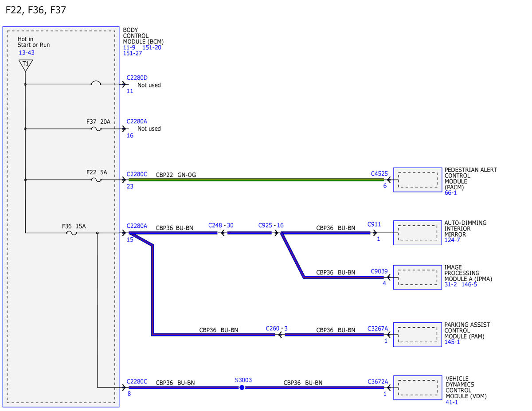This screenshot has width=532, height=411.
Task: Select the F36 15A fuse symbol
Action: 72,233
